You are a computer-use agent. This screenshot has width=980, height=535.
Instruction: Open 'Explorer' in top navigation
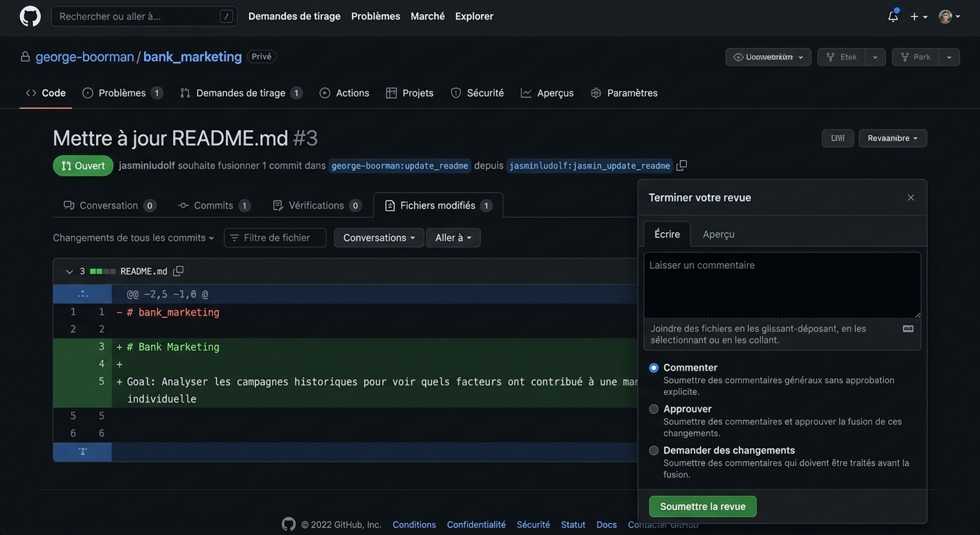[x=474, y=16]
